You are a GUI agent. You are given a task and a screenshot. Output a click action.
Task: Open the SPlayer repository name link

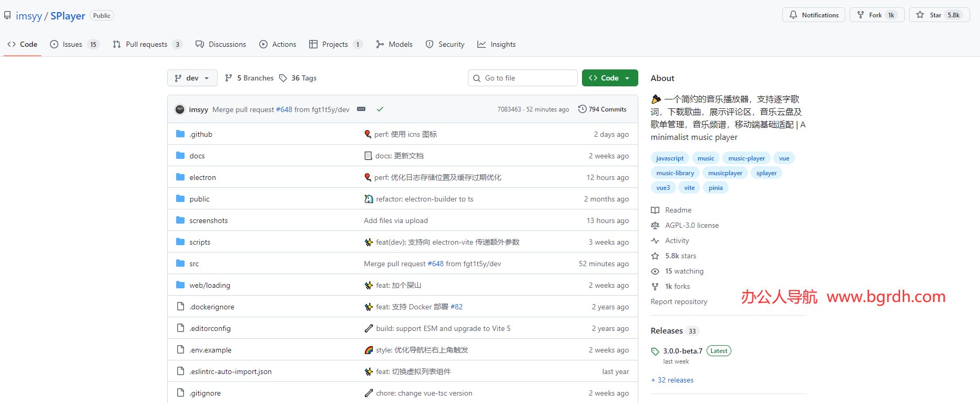pos(68,16)
